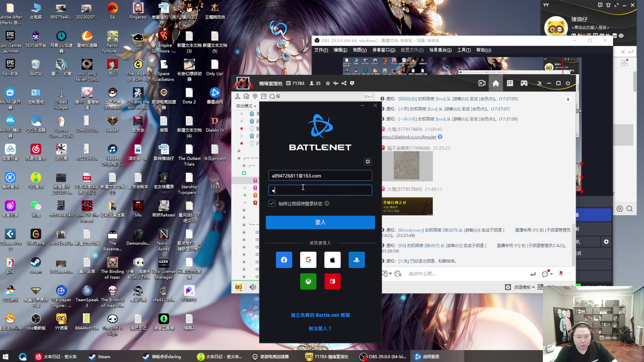This screenshot has height=362, width=644.
Task: Click the Facebook quick login icon
Action: coord(284,259)
